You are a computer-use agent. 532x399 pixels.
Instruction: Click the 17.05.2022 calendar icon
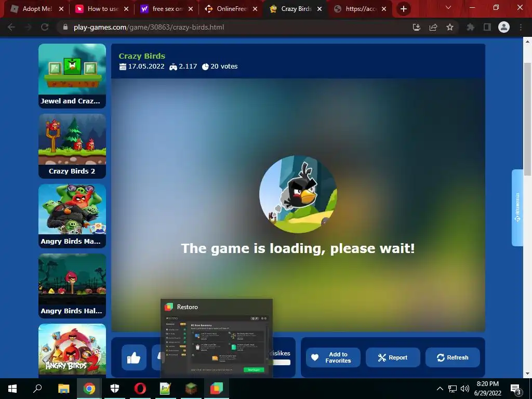tap(123, 66)
